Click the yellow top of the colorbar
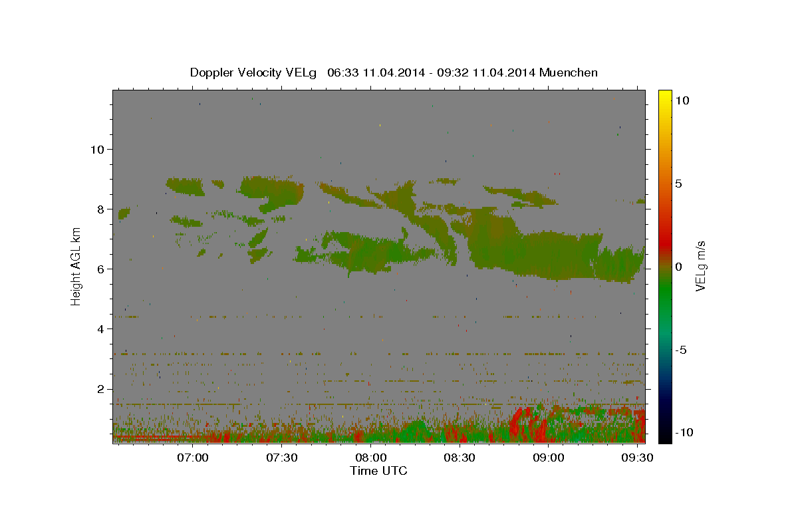 pos(664,93)
